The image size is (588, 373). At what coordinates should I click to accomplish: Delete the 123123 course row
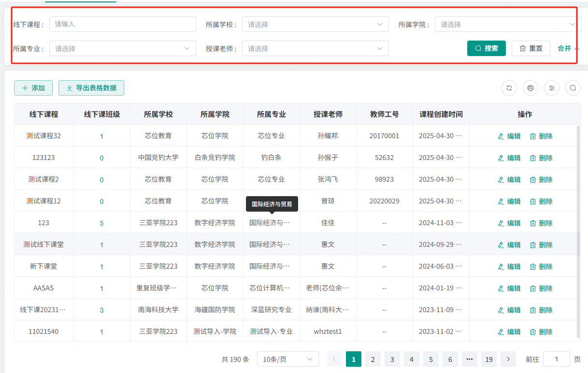coord(541,158)
